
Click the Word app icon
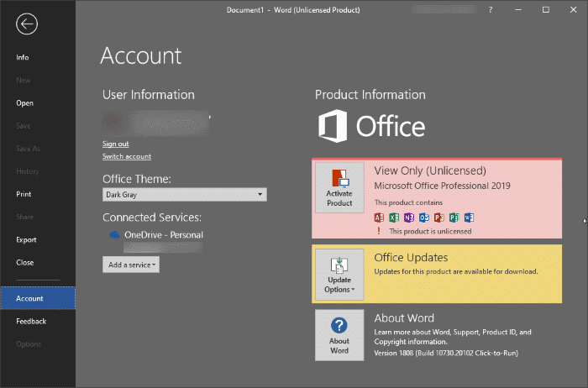[469, 218]
